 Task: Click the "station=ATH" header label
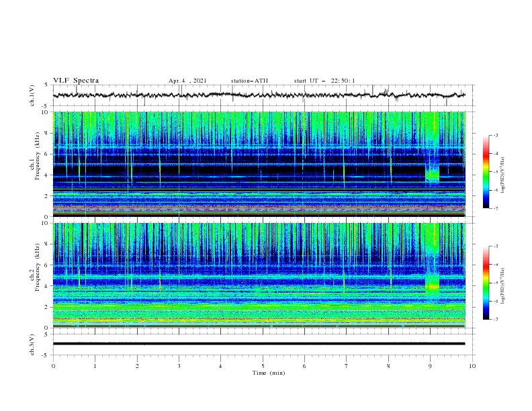click(249, 81)
